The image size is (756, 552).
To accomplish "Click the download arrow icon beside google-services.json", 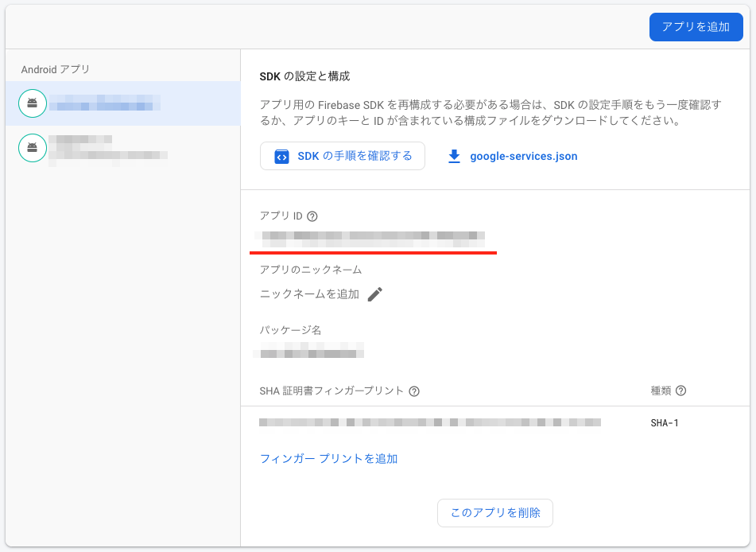I will click(454, 157).
